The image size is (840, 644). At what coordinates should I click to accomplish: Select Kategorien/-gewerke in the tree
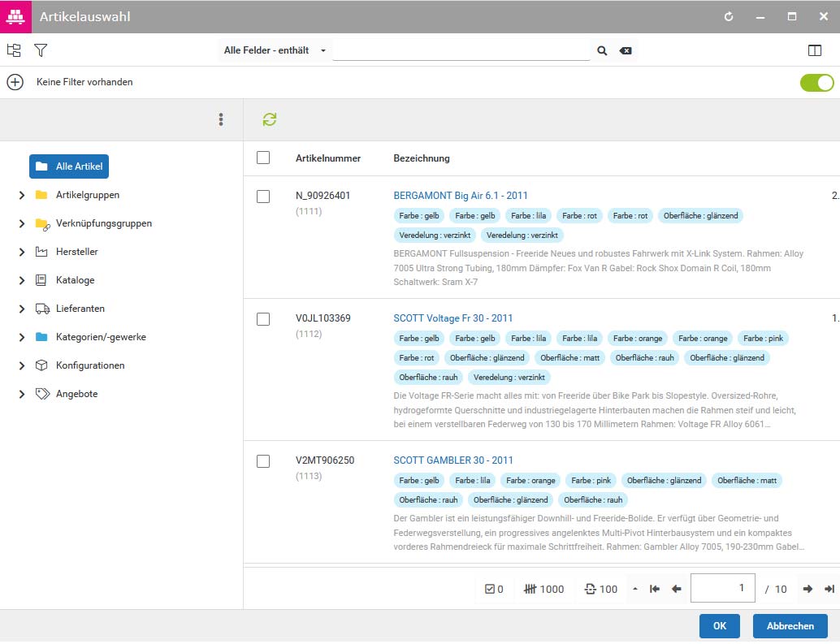[x=101, y=337]
